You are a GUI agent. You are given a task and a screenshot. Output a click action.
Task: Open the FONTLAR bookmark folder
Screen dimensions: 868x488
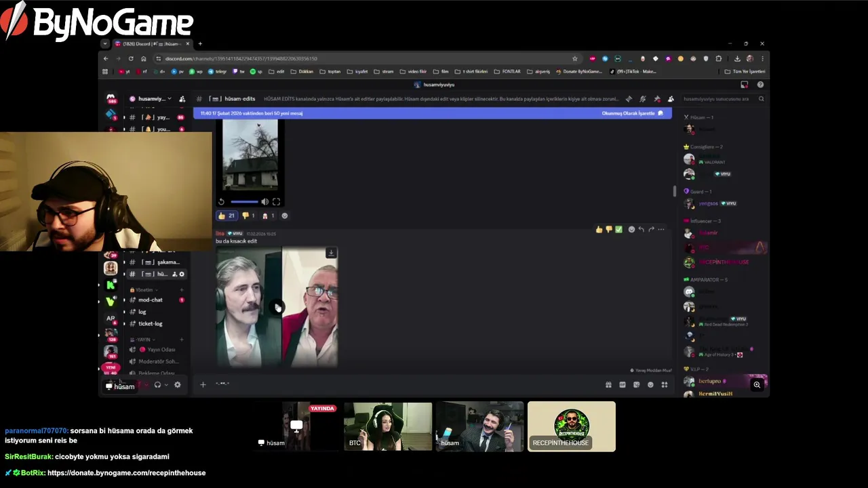[507, 71]
